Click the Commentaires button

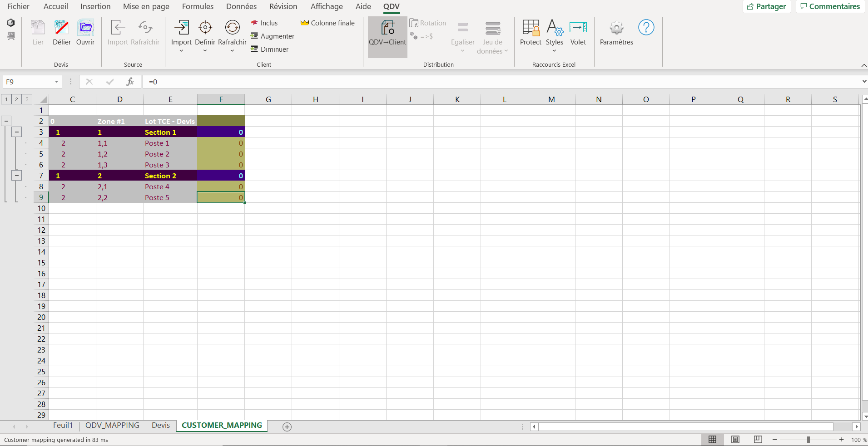coord(830,6)
